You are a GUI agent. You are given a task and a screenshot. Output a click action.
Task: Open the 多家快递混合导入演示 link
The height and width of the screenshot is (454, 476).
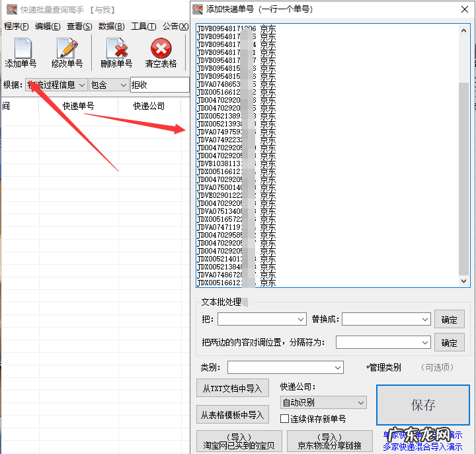pyautogui.click(x=422, y=447)
